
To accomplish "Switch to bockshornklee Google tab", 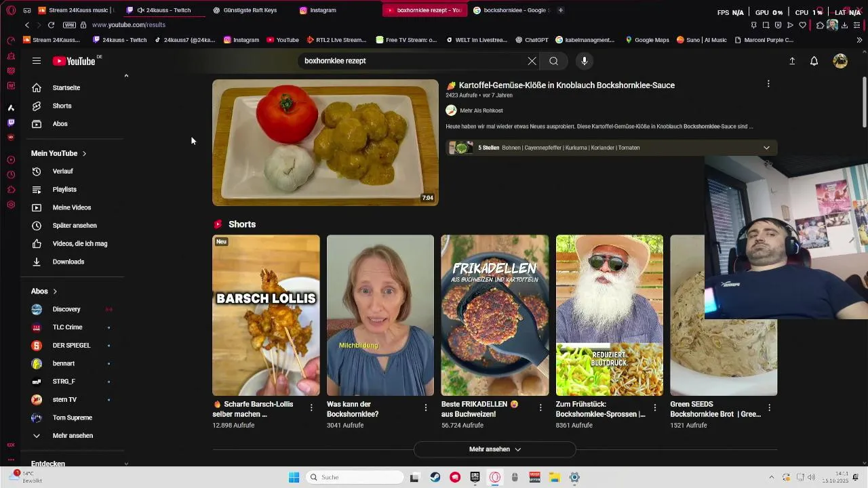I will (511, 10).
